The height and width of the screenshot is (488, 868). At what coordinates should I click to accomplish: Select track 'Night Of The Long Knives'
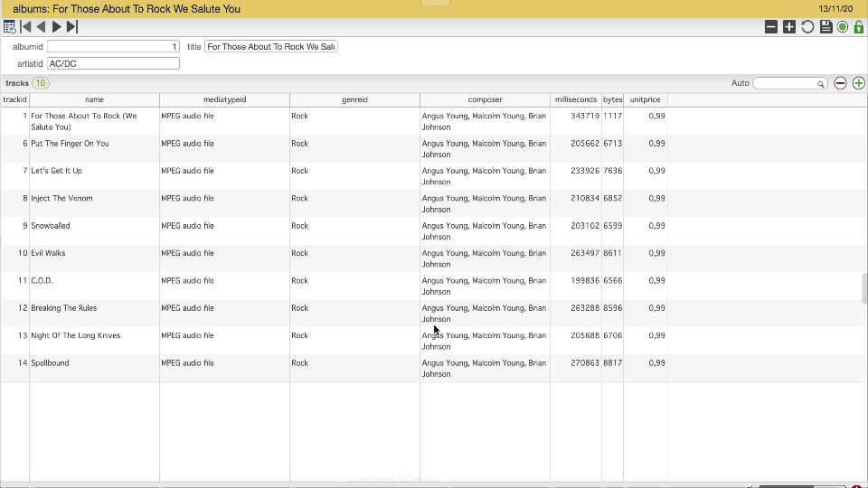coord(75,335)
